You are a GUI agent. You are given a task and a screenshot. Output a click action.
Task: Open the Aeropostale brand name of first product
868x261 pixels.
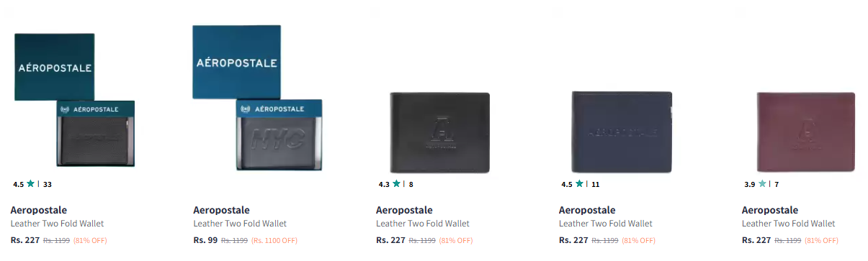[39, 210]
